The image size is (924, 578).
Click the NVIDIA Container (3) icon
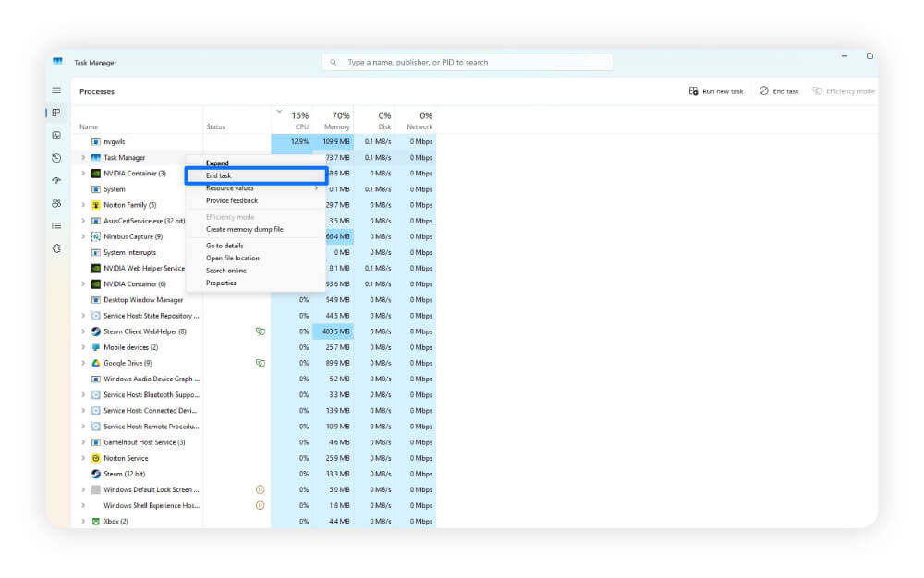tap(95, 174)
